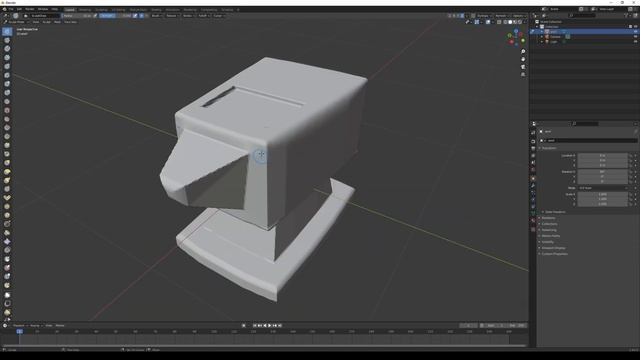Open the Falloff dropdown in header
The height and width of the screenshot is (360, 640).
coord(203,16)
